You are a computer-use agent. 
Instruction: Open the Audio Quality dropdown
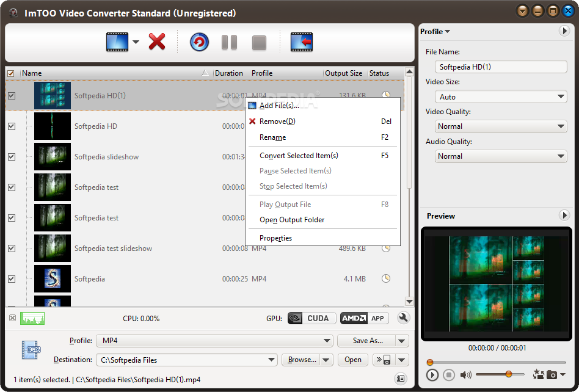click(x=501, y=156)
